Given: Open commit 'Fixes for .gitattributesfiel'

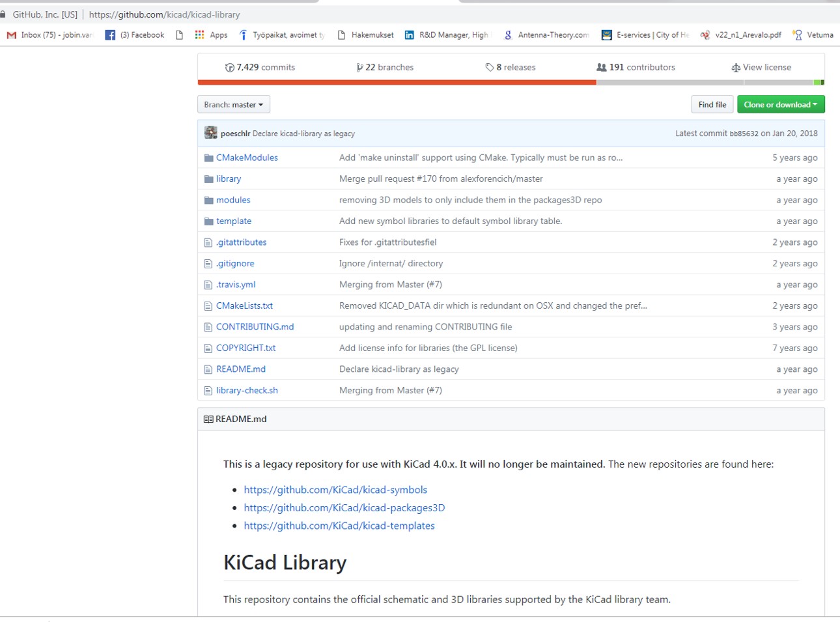Looking at the screenshot, I should 387,243.
